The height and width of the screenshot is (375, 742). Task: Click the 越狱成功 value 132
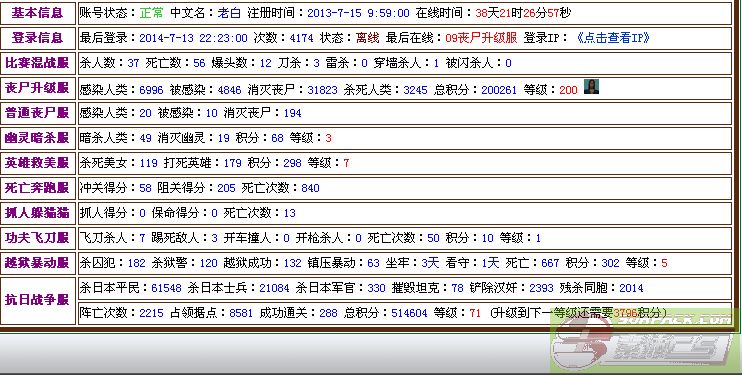[x=292, y=263]
